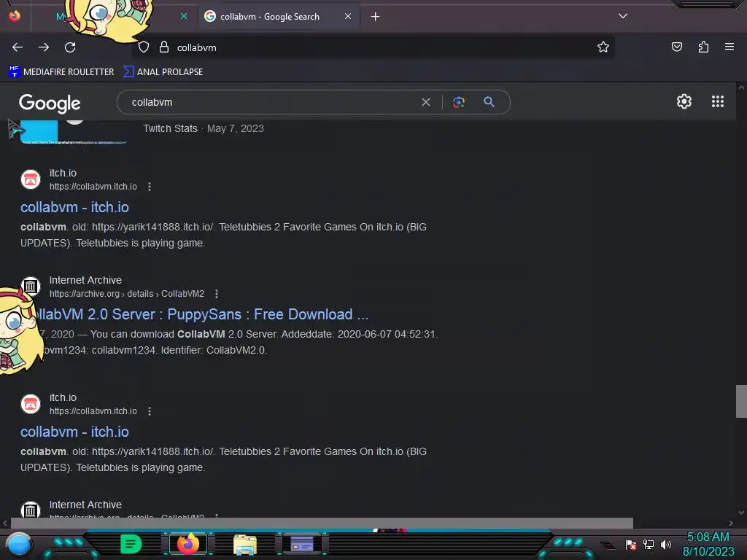Viewport: 747px width, 560px height.
Task: Open CollabVM 2.0 Server PuppySans result
Action: click(x=203, y=314)
